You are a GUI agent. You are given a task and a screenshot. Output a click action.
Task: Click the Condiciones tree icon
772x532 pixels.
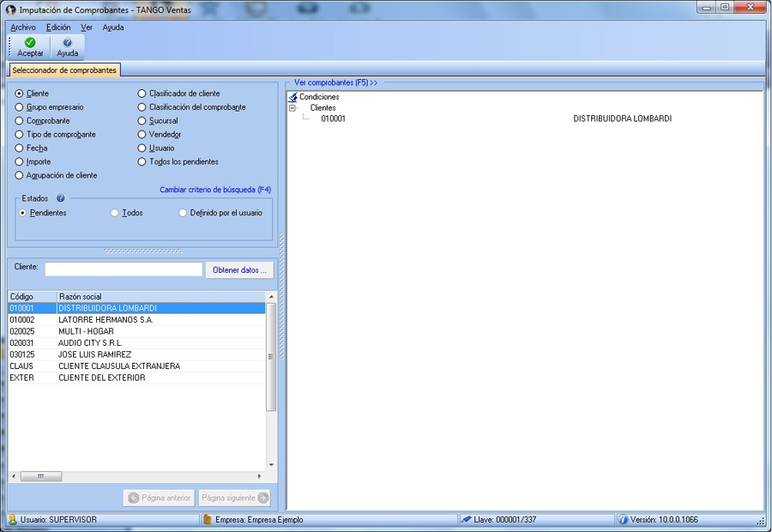[x=293, y=97]
